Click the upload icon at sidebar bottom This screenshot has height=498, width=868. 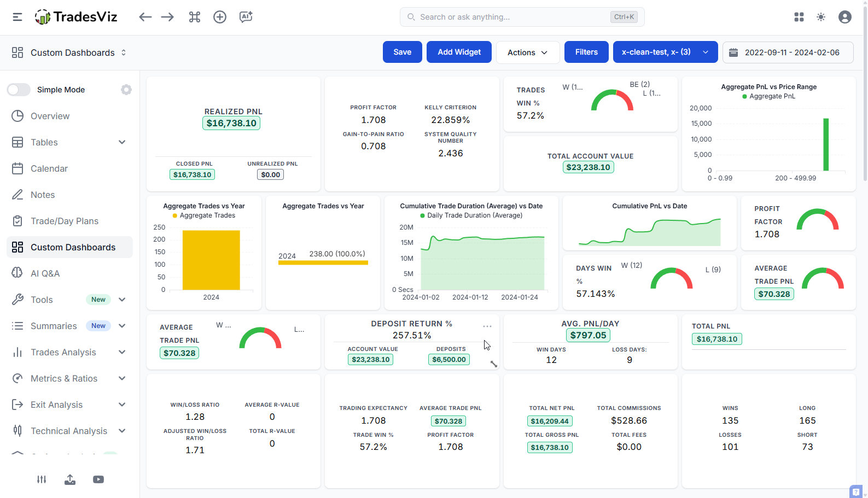[70, 479]
